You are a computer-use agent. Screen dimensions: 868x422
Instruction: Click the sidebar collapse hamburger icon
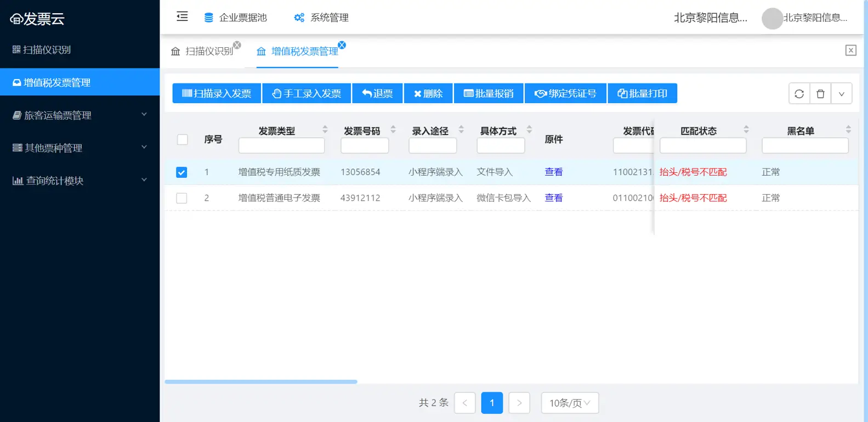(182, 16)
